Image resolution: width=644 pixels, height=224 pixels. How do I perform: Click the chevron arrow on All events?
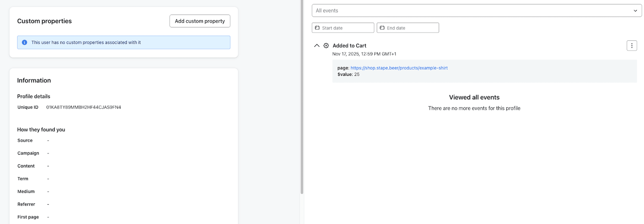tap(635, 11)
